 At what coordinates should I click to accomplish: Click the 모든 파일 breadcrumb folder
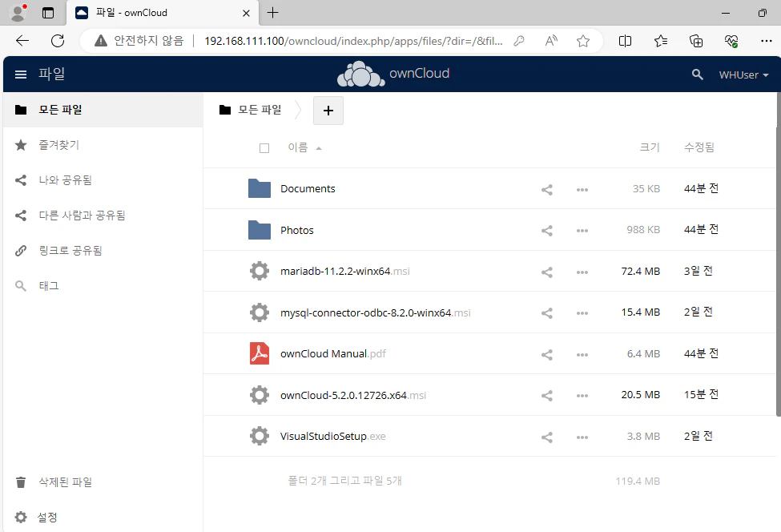coord(251,110)
